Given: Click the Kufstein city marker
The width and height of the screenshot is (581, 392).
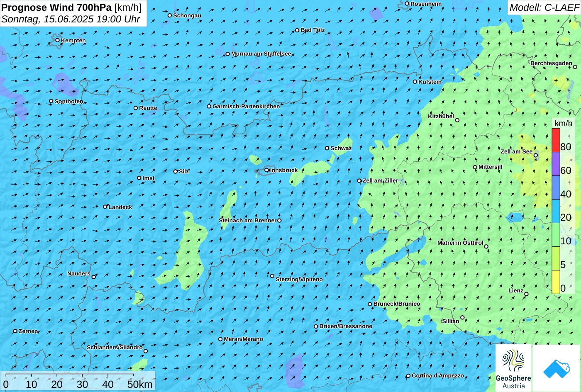Looking at the screenshot, I should click(415, 82).
